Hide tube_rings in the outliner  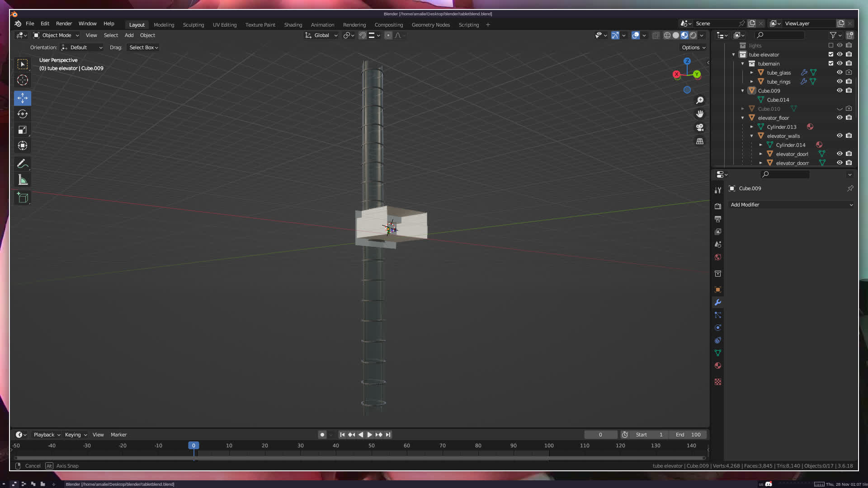pyautogui.click(x=840, y=82)
